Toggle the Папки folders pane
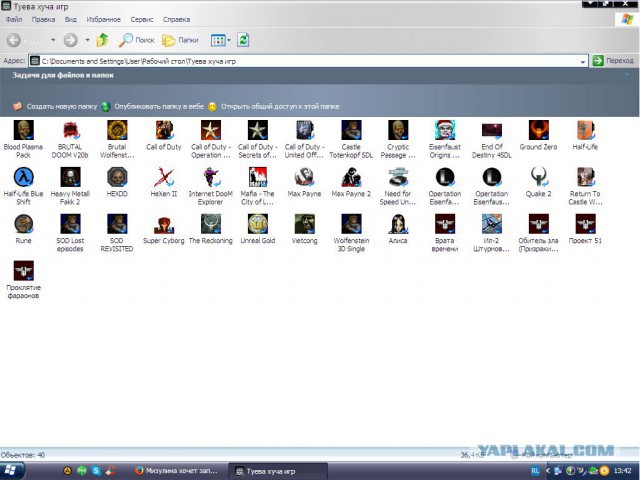The image size is (640, 480). pos(180,40)
